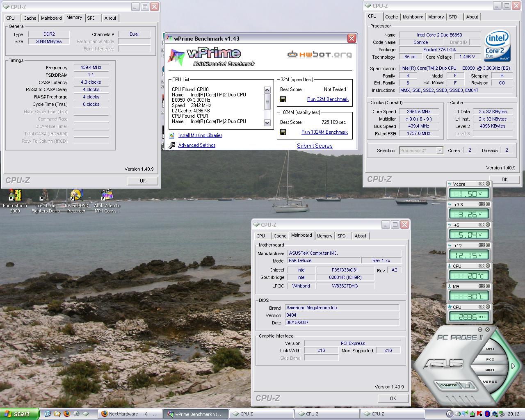Select DMI in the PC Probe II menu

[490, 349]
